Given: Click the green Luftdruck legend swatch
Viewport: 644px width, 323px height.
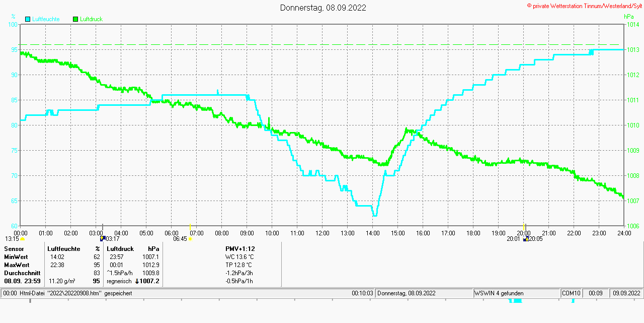Looking at the screenshot, I should [75, 19].
